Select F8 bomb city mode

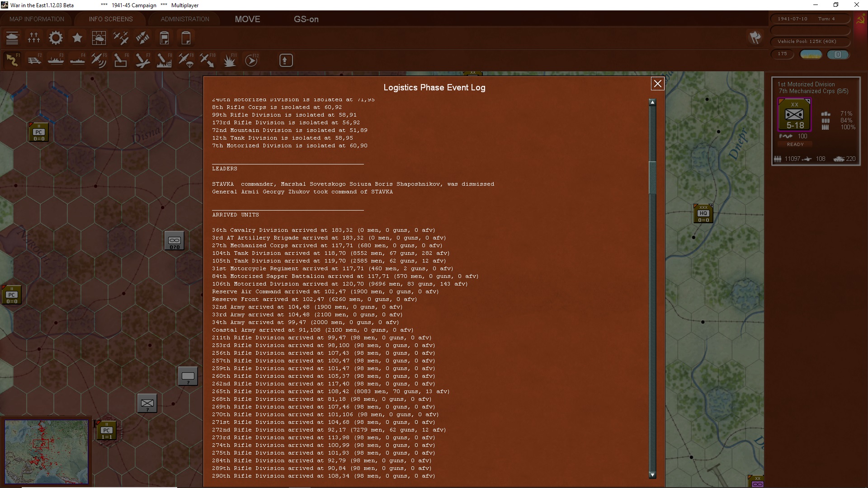[x=164, y=60]
